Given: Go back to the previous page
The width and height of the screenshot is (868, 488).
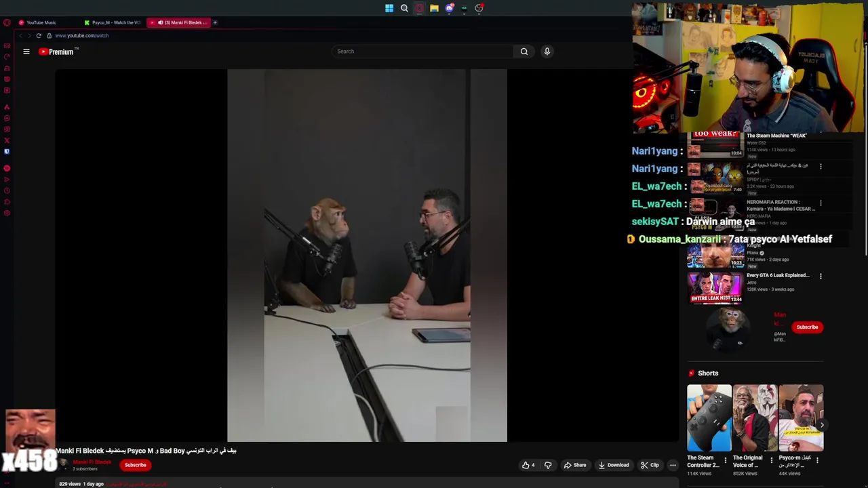Looking at the screenshot, I should click(21, 35).
